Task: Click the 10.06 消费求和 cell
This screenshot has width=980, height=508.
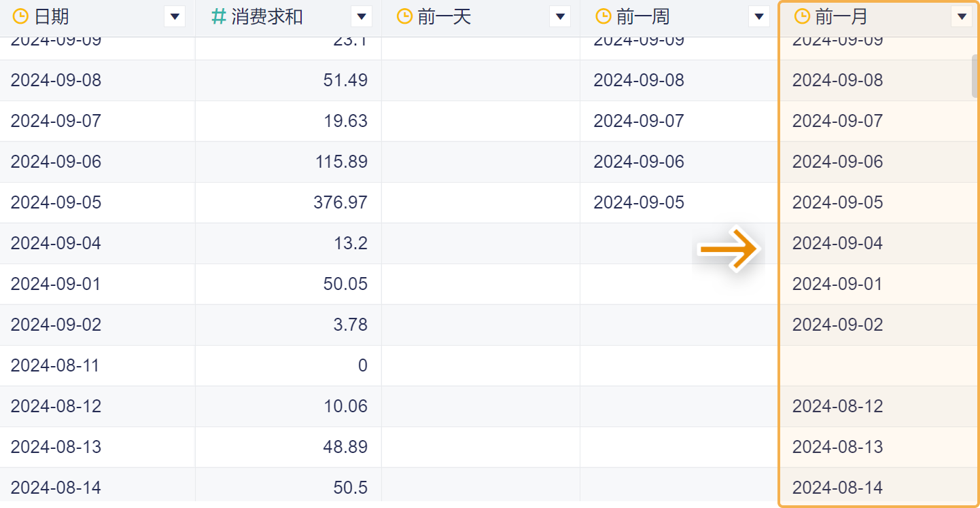Action: pyautogui.click(x=345, y=406)
